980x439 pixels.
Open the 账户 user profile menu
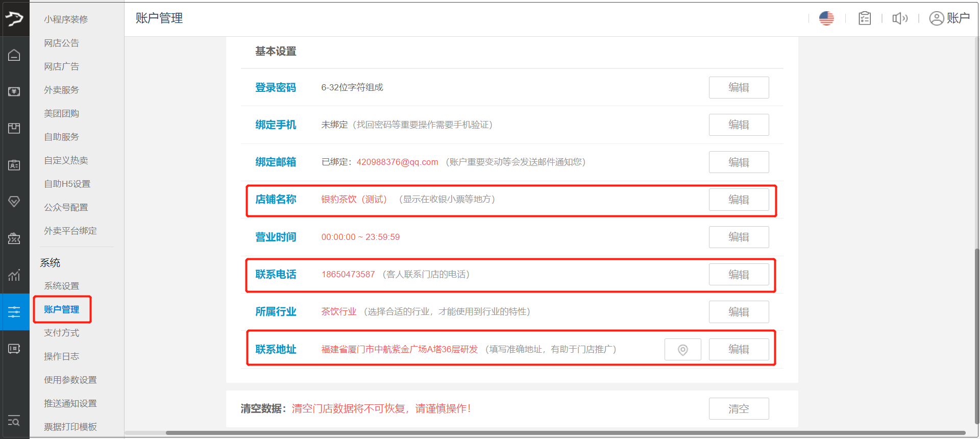949,18
